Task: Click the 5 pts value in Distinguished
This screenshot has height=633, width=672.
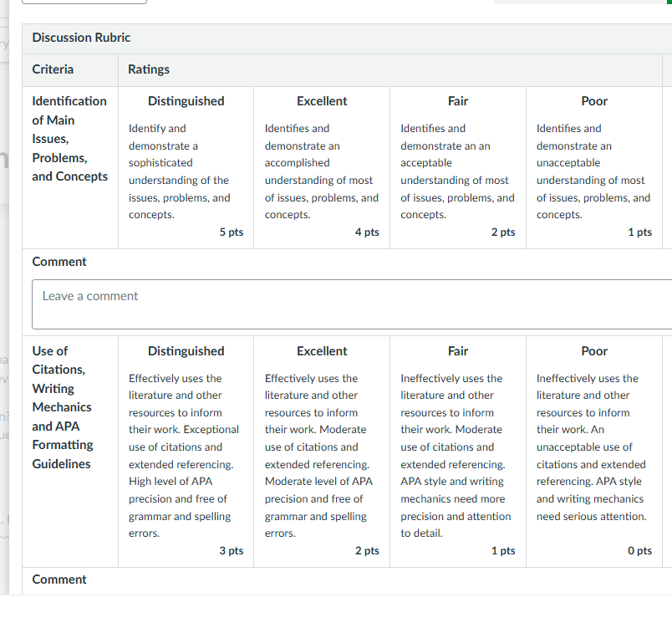Action: (232, 232)
